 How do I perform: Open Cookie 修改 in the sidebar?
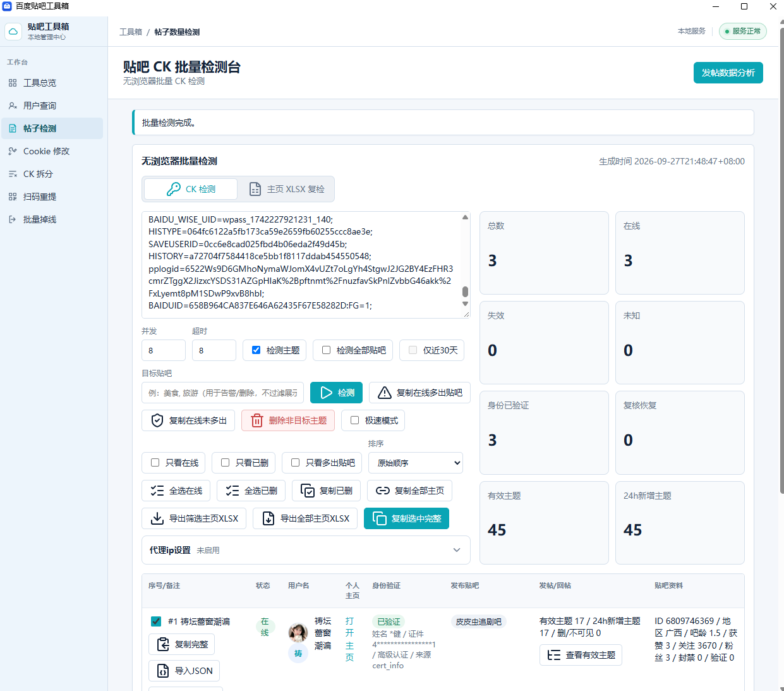coord(52,151)
